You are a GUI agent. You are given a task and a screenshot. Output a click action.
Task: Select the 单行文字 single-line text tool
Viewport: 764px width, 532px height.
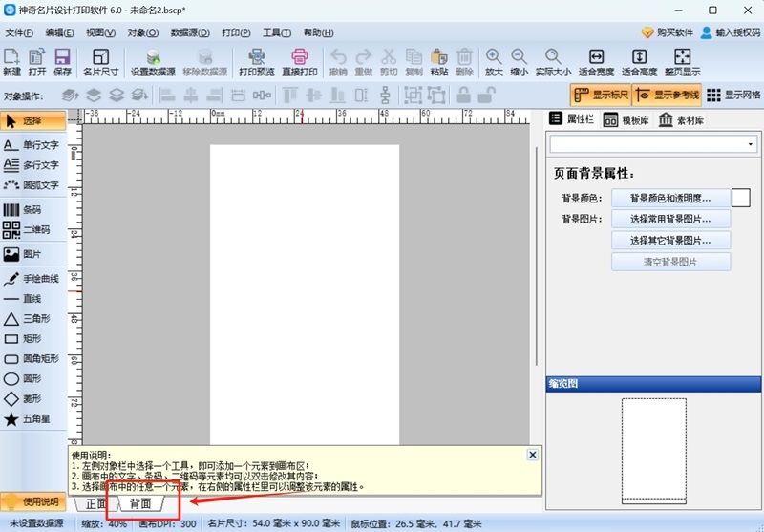pos(32,145)
